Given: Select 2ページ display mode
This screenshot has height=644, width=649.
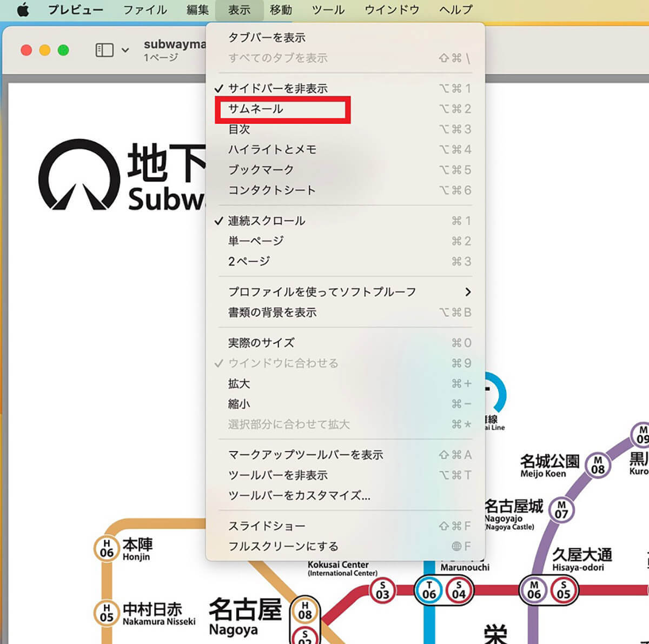Looking at the screenshot, I should point(345,261).
